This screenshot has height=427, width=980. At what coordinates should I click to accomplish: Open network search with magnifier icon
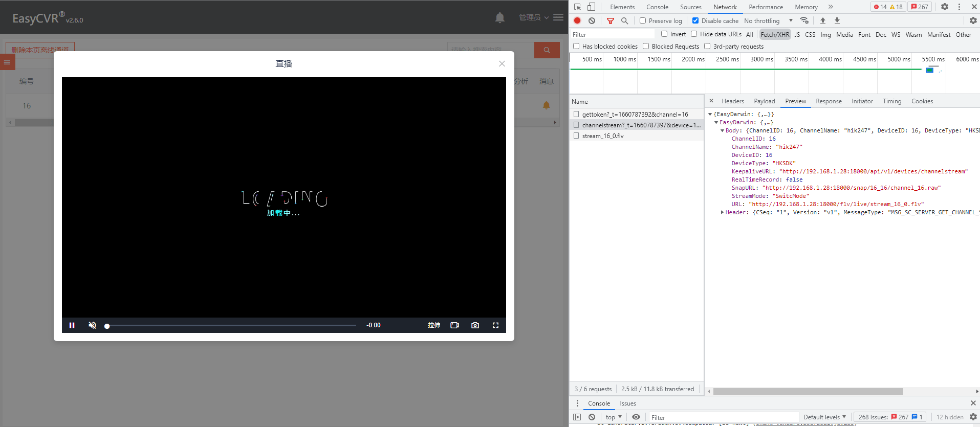coord(624,20)
